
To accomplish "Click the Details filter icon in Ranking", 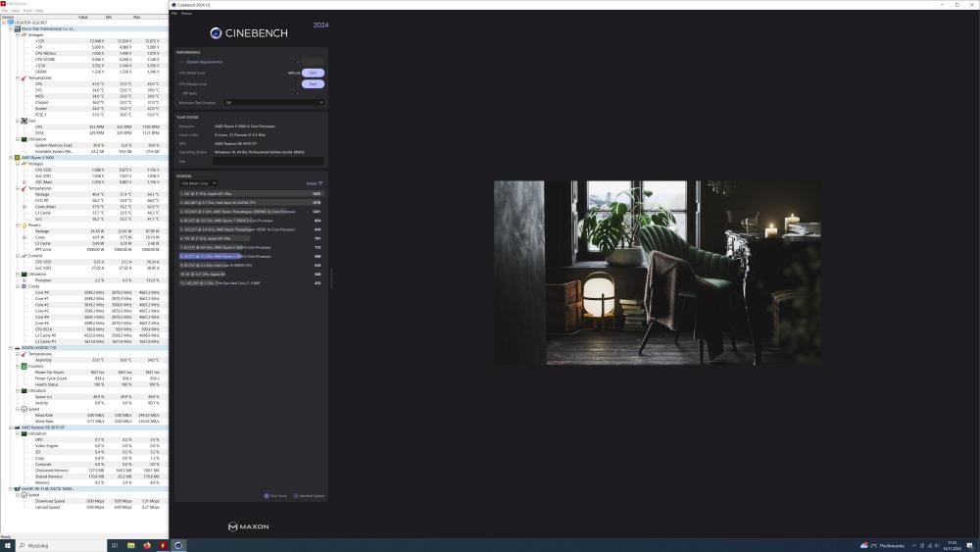I will [x=319, y=183].
